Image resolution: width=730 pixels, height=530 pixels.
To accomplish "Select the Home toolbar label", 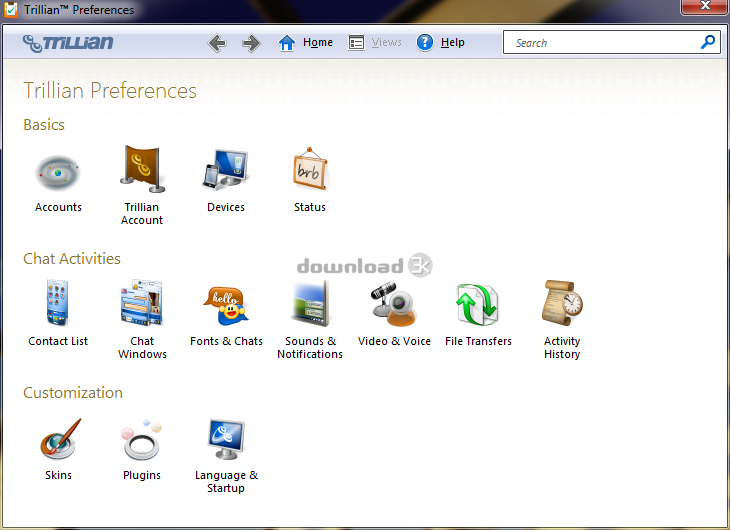I will (318, 42).
